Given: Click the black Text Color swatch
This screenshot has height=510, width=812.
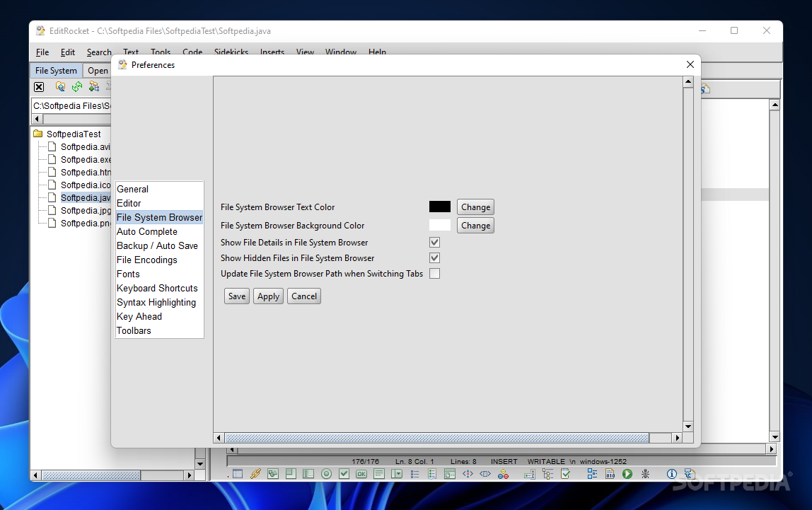Looking at the screenshot, I should click(440, 207).
